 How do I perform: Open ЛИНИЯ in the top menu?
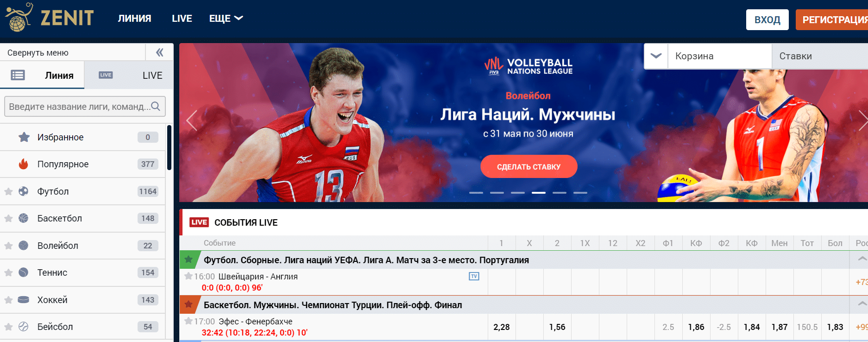pyautogui.click(x=134, y=19)
